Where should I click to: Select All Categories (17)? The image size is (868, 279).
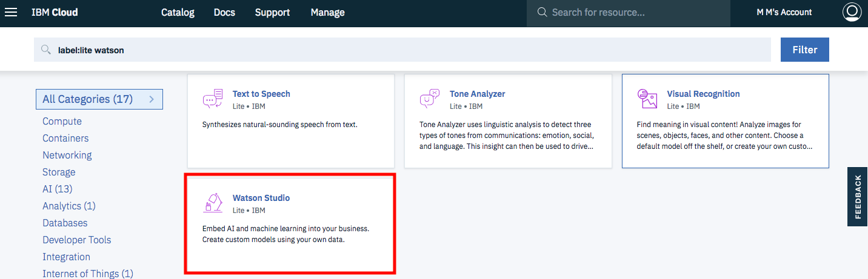[99, 99]
